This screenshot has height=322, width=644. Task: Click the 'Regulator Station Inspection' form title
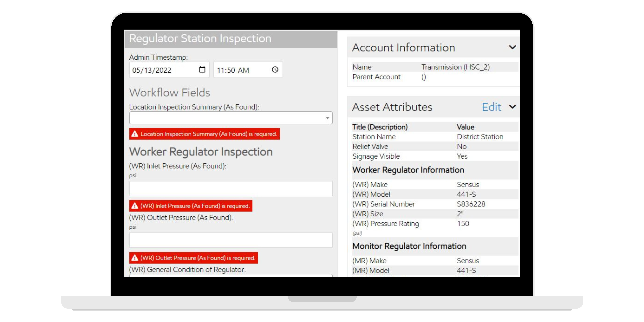[x=200, y=38]
